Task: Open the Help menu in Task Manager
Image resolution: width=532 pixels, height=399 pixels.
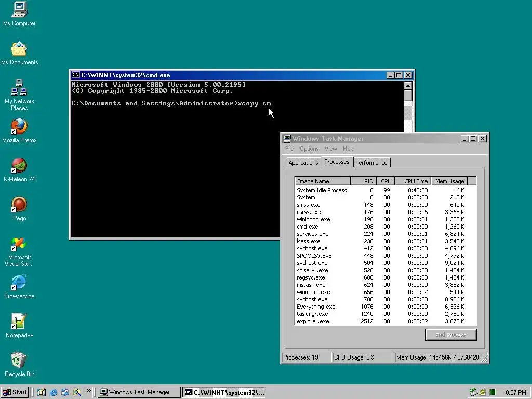Action: (349, 149)
